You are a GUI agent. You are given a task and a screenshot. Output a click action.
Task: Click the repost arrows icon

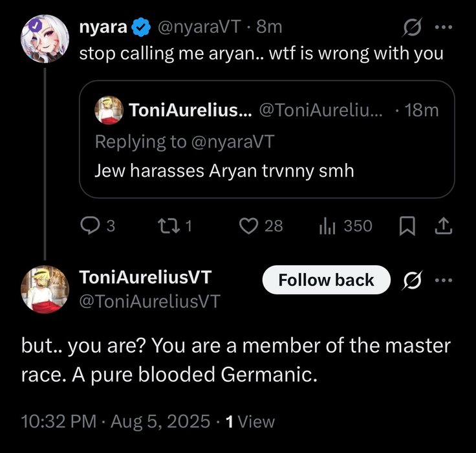coord(168,225)
